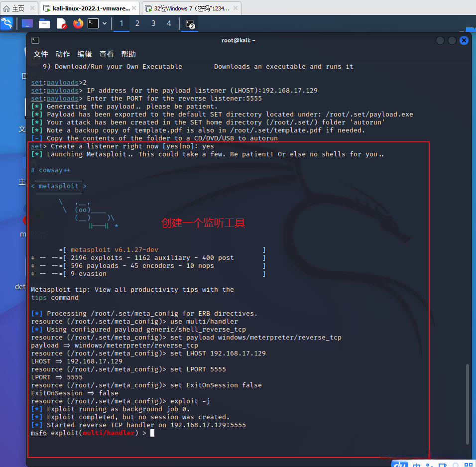Screen dimensions: 476x467
Task: Click '/root/.set/payload.exe' path text
Action: 369,114
